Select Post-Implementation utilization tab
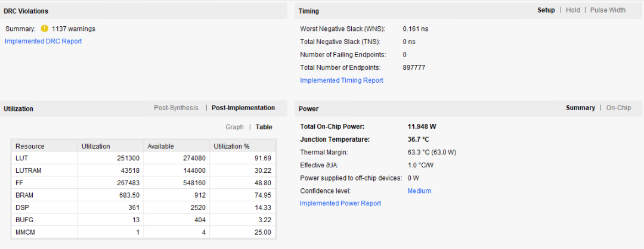 click(243, 108)
